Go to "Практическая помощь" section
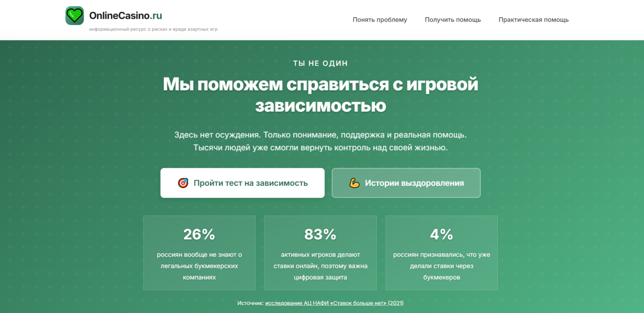Image resolution: width=644 pixels, height=313 pixels. pos(533,20)
